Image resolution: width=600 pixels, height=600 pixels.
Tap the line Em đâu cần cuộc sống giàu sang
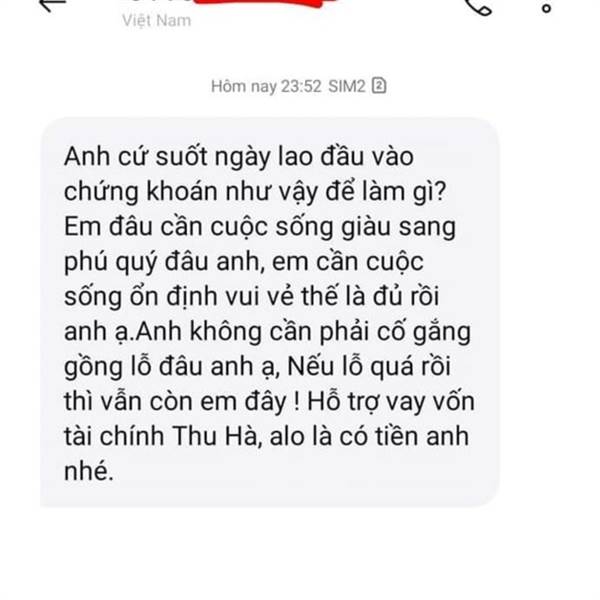[260, 227]
